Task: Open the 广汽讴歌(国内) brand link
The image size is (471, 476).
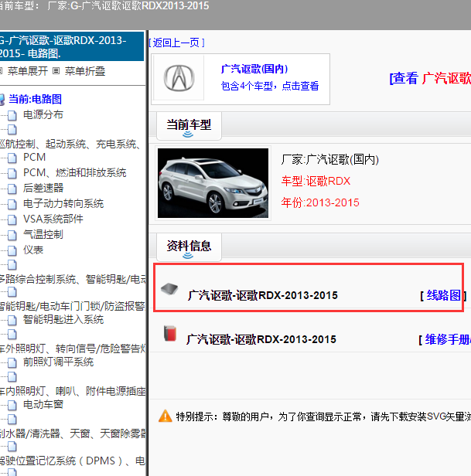Action: pyautogui.click(x=254, y=69)
